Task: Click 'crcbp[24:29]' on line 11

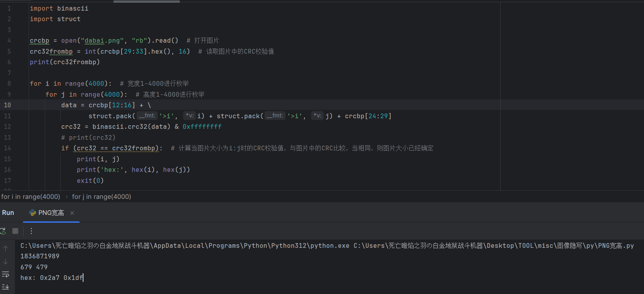Action: point(368,116)
